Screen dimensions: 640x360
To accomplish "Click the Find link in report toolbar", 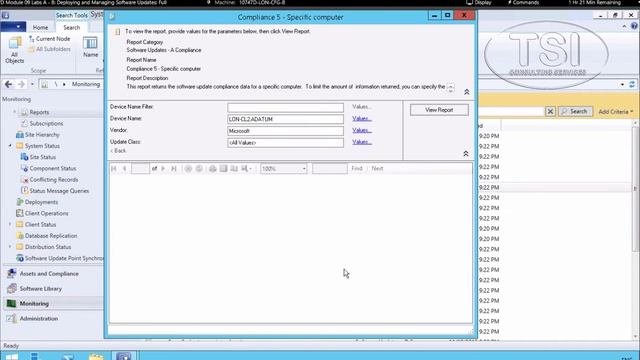I will click(x=357, y=169).
